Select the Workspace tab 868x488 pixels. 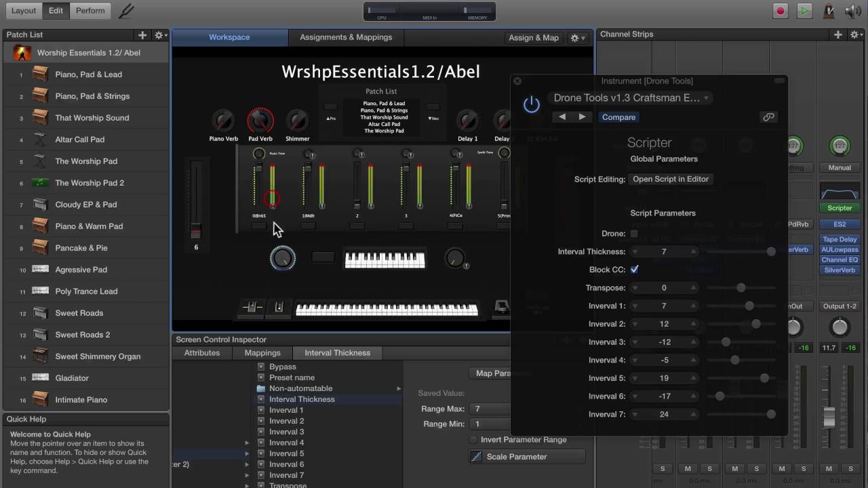click(229, 37)
